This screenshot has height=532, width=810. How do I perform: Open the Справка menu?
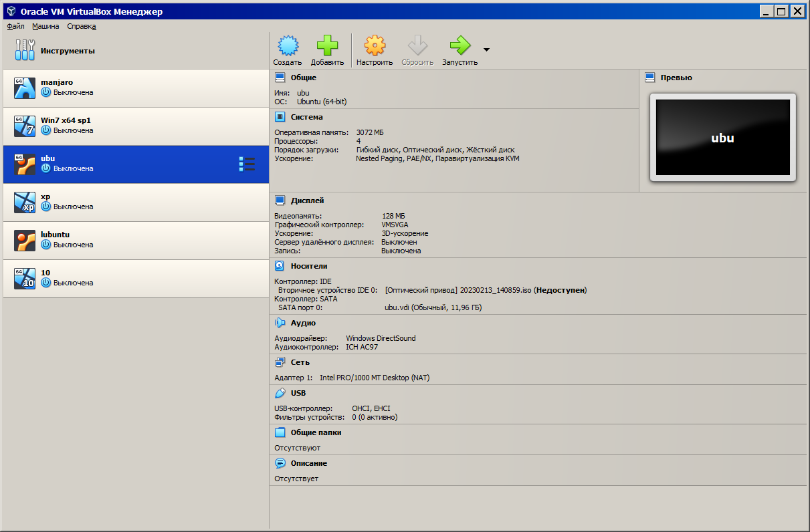click(x=82, y=26)
